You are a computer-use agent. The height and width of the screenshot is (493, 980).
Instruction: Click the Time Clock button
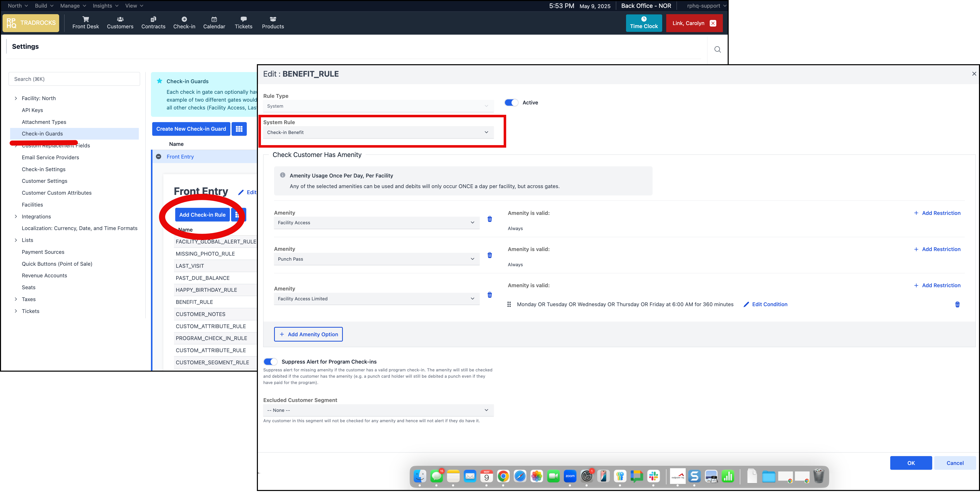[x=644, y=23]
